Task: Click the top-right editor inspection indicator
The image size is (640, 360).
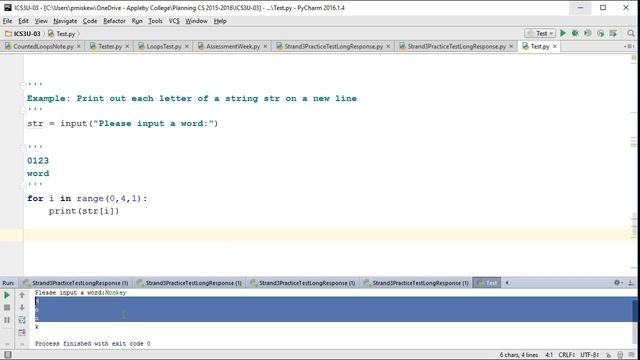Action: [x=633, y=58]
